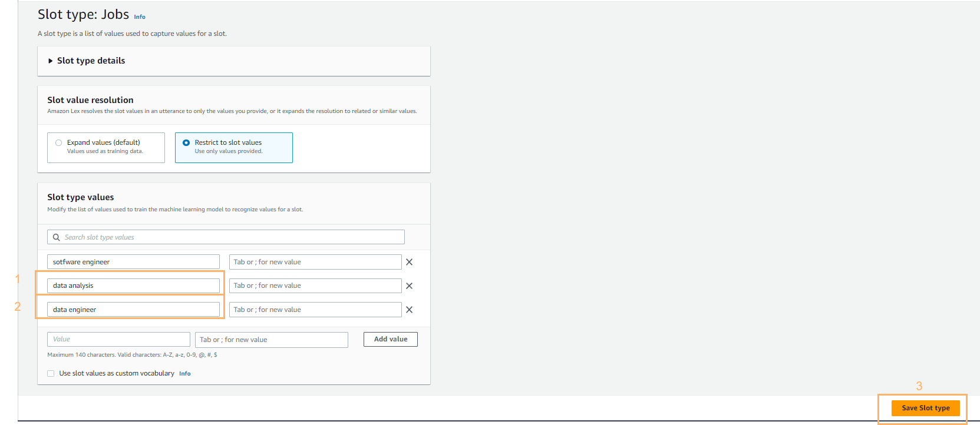
Task: Expand the Slot type details section
Action: (x=87, y=61)
